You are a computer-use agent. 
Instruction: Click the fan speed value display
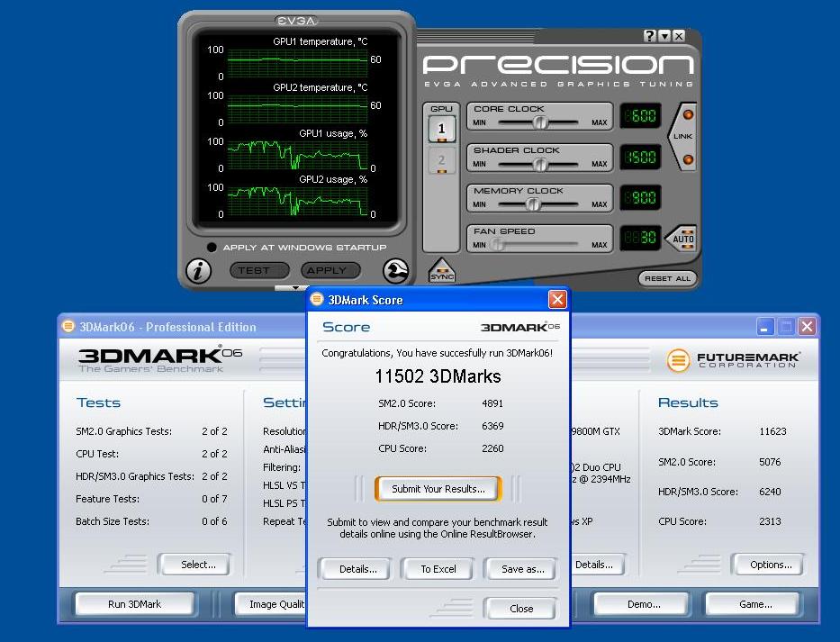coord(641,238)
